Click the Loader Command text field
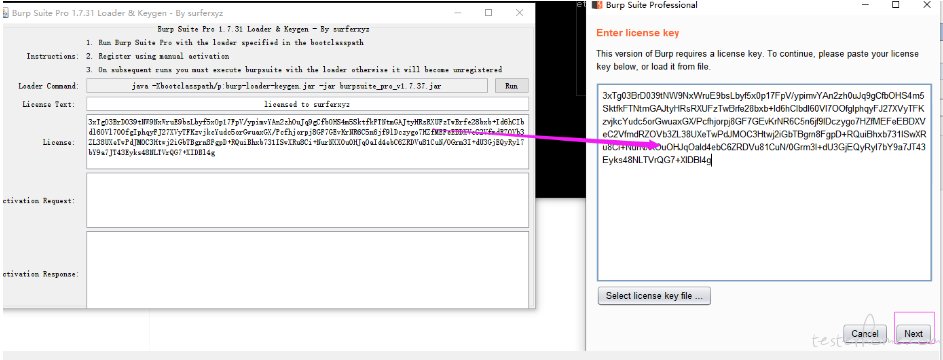 point(287,86)
